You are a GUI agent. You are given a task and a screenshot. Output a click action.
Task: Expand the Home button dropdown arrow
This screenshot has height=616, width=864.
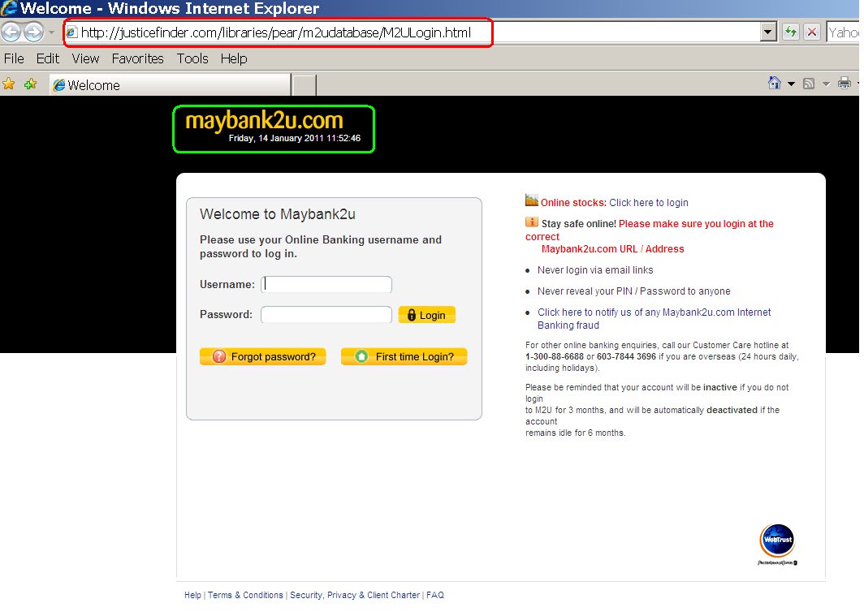(791, 84)
